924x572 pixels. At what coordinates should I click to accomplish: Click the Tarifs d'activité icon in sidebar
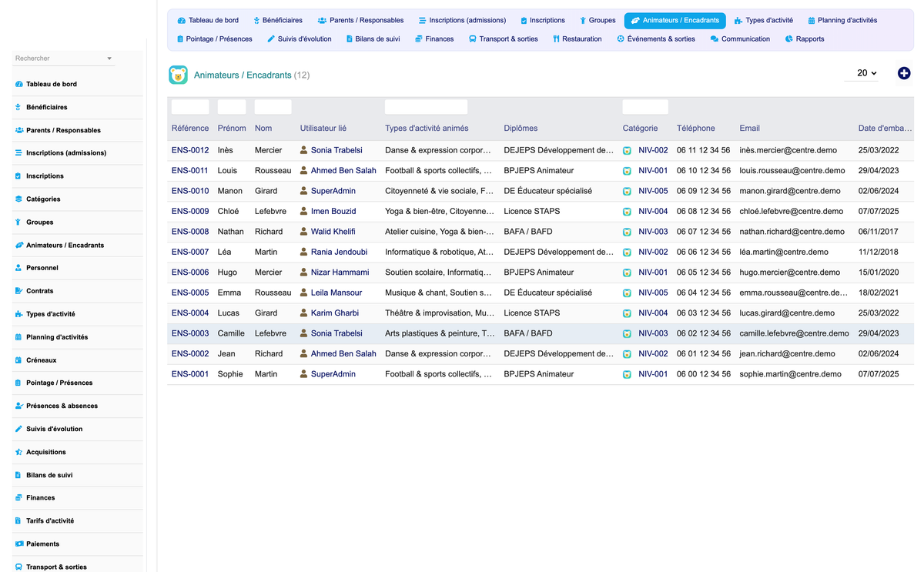click(x=18, y=521)
